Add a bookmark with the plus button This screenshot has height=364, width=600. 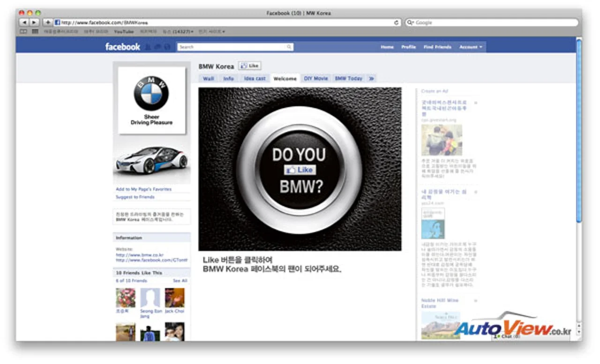coord(48,22)
